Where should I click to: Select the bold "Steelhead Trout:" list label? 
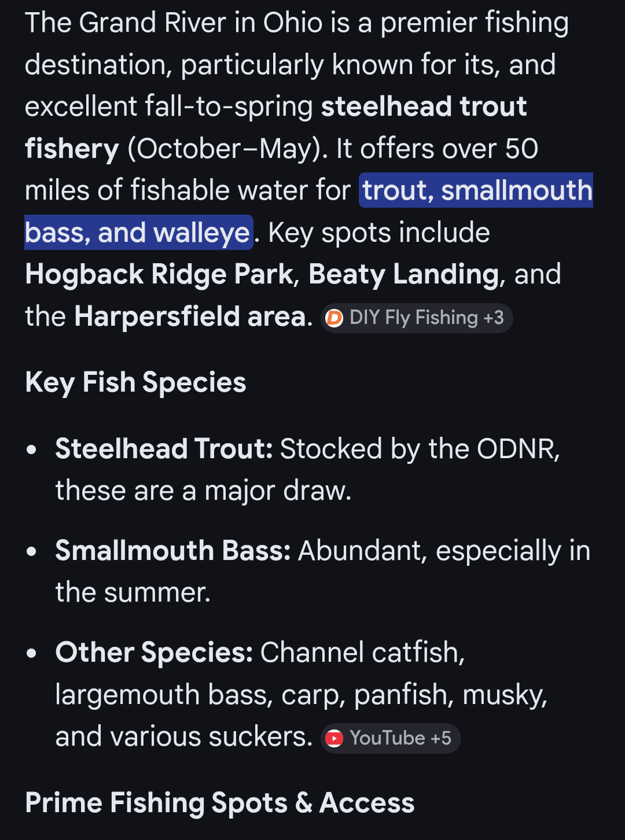pyautogui.click(x=164, y=449)
